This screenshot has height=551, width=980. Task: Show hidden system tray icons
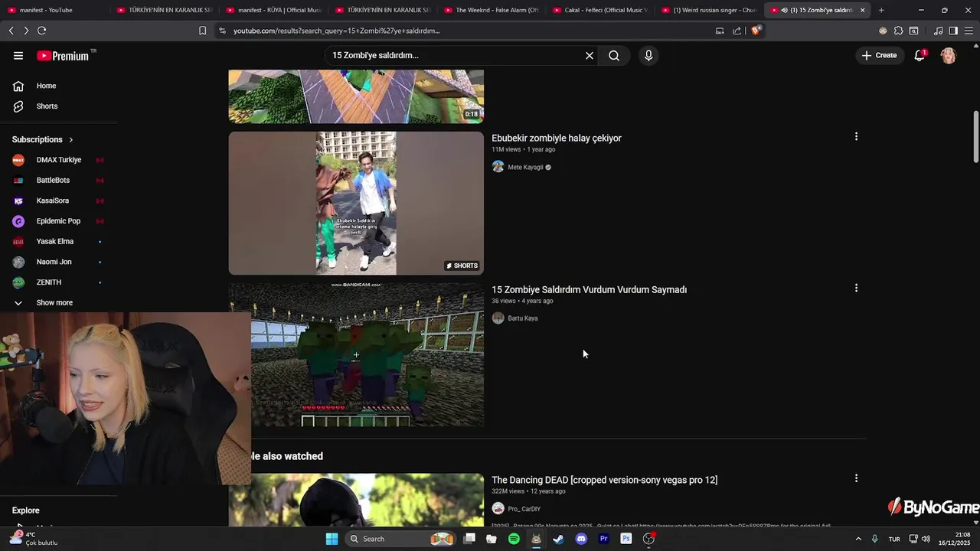click(857, 539)
